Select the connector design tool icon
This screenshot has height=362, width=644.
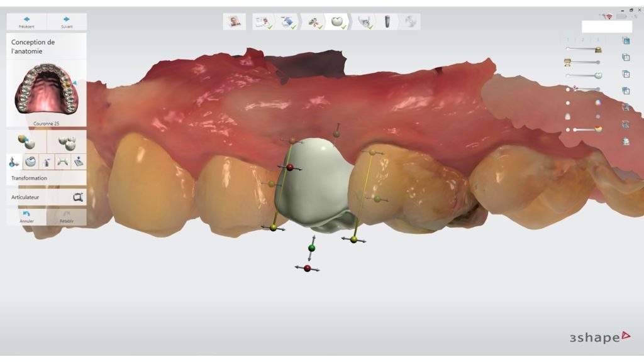click(63, 162)
